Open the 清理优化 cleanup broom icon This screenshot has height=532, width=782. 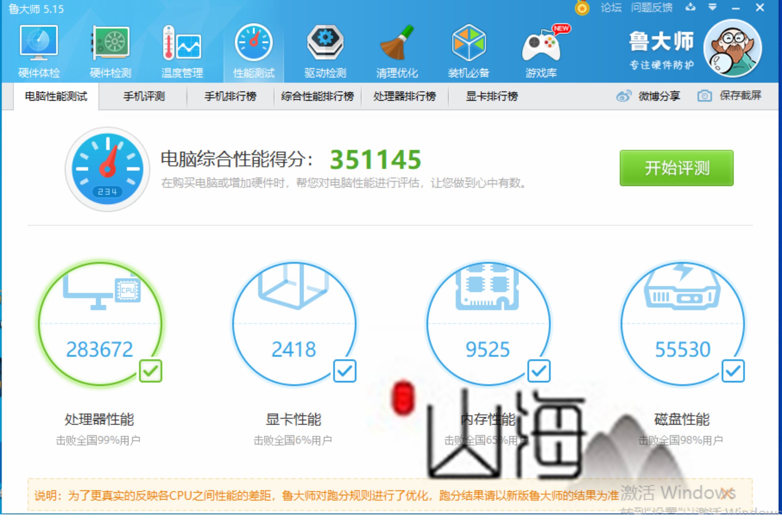point(397,42)
